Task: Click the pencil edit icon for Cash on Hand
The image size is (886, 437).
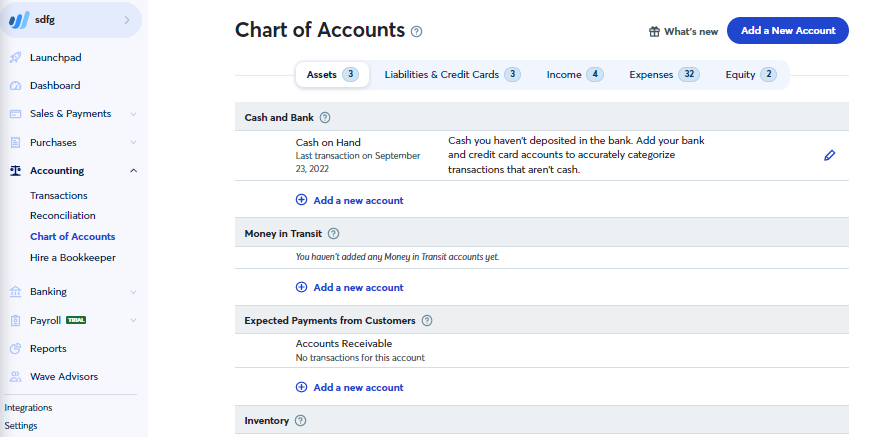Action: tap(829, 155)
